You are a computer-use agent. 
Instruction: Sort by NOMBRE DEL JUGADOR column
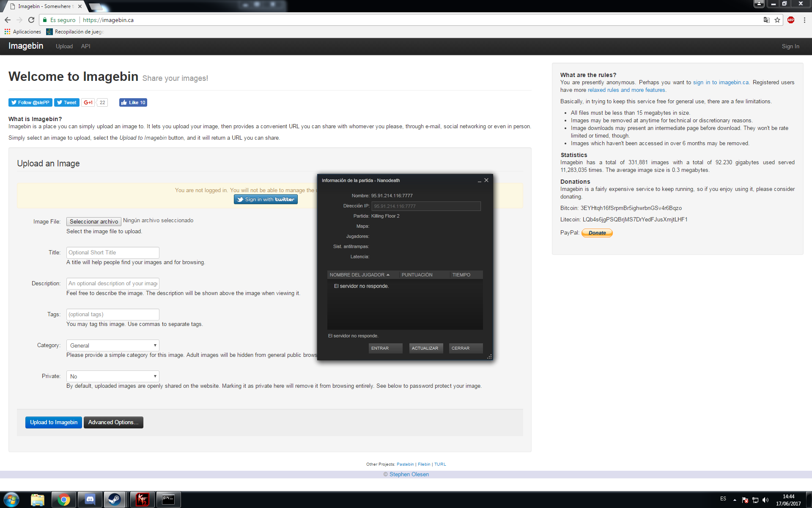point(363,275)
